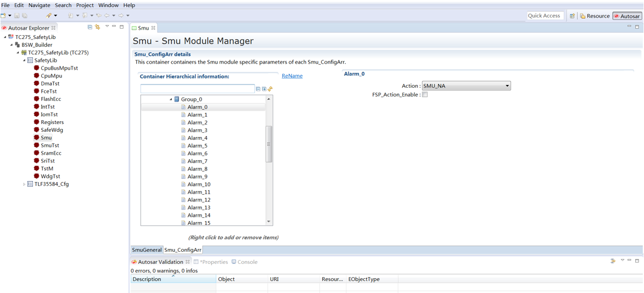Collapse all containers with minus icon
This screenshot has width=644, height=293.
pos(258,89)
